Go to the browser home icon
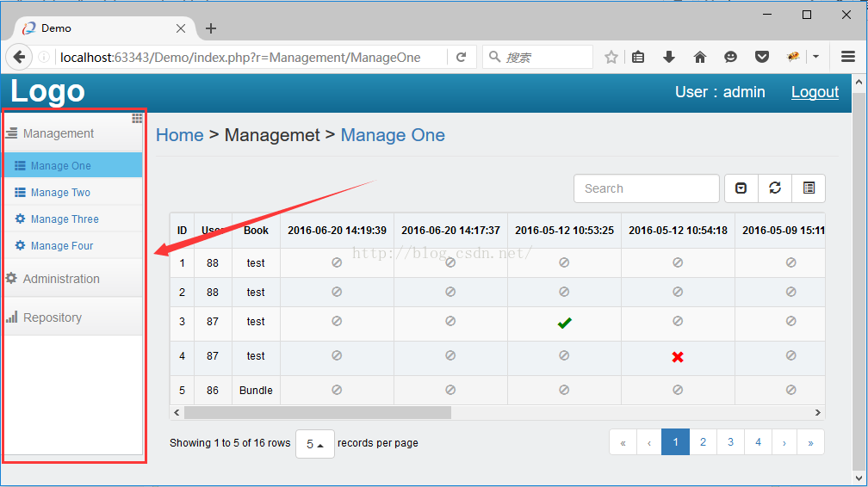Screen dimensions: 868x487 [700, 57]
